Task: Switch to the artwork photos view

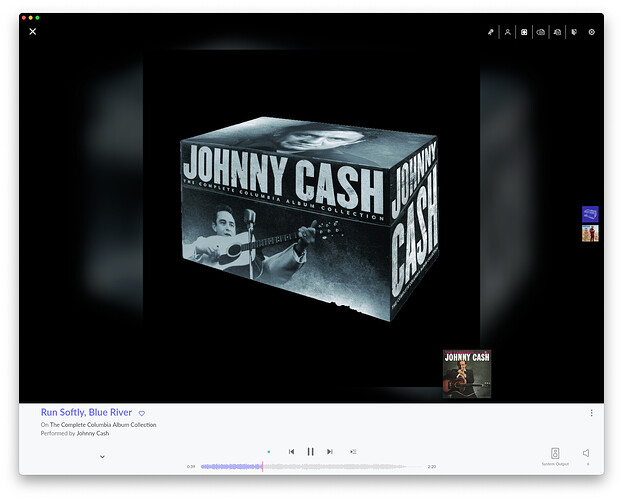Action: [524, 32]
